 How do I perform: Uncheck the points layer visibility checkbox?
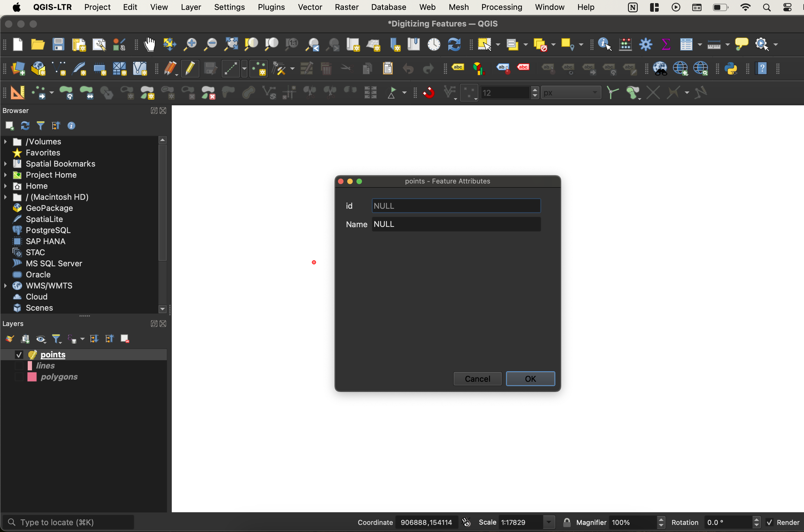click(x=19, y=355)
